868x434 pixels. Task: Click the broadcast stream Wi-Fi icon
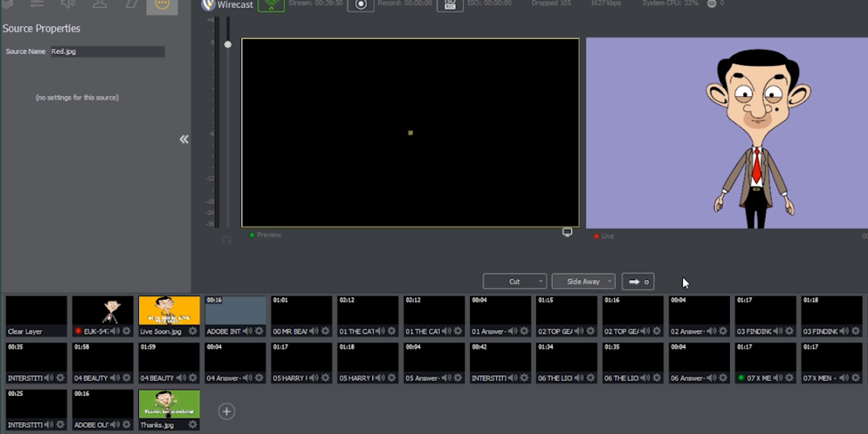point(272,5)
